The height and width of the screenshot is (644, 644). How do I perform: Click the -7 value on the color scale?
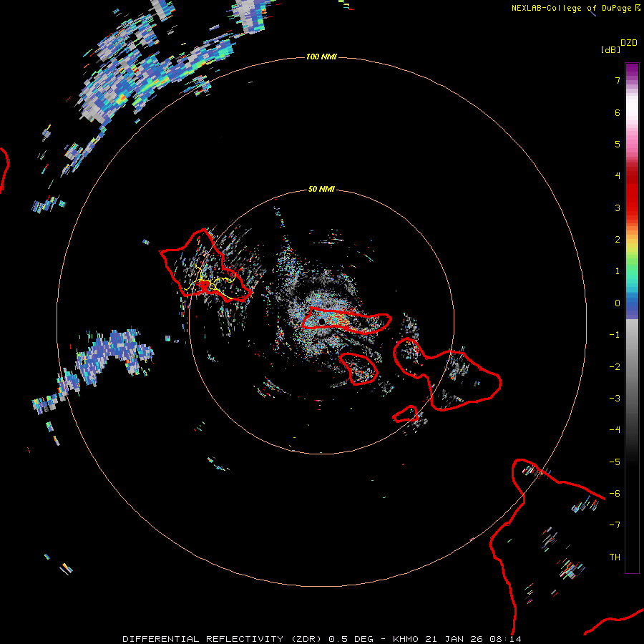(x=615, y=525)
